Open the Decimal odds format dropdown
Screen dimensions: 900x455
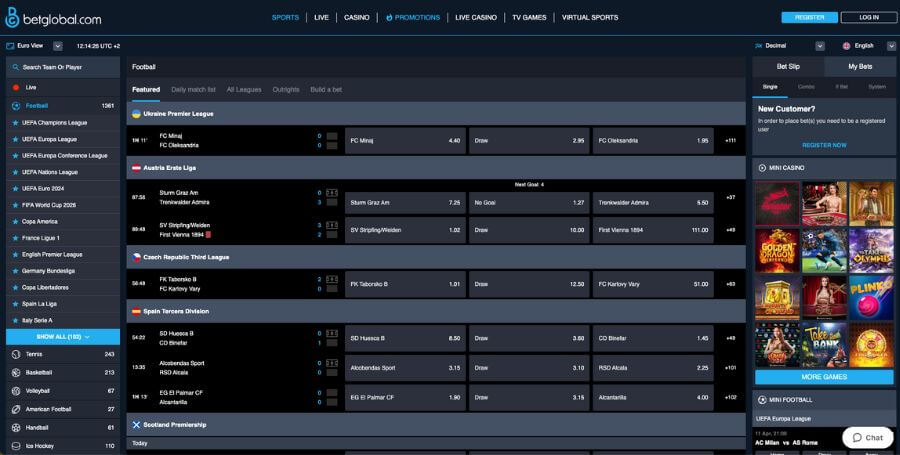[820, 46]
